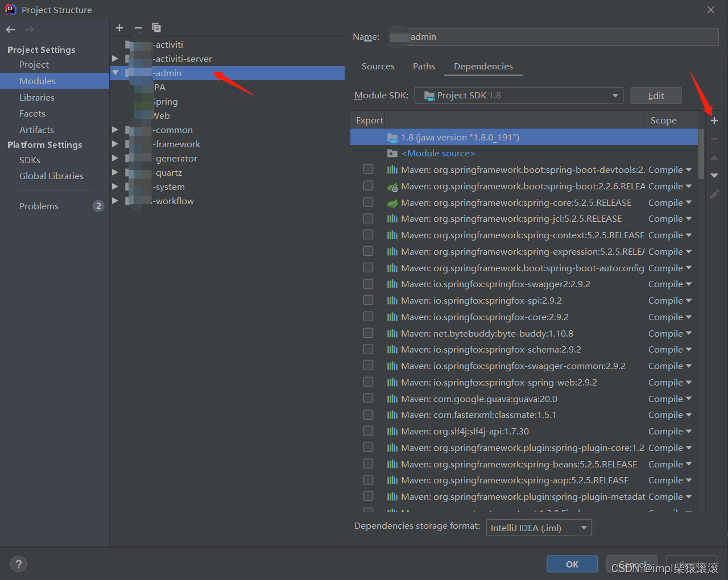Open the SDKs platform settings
728x580 pixels.
30,160
